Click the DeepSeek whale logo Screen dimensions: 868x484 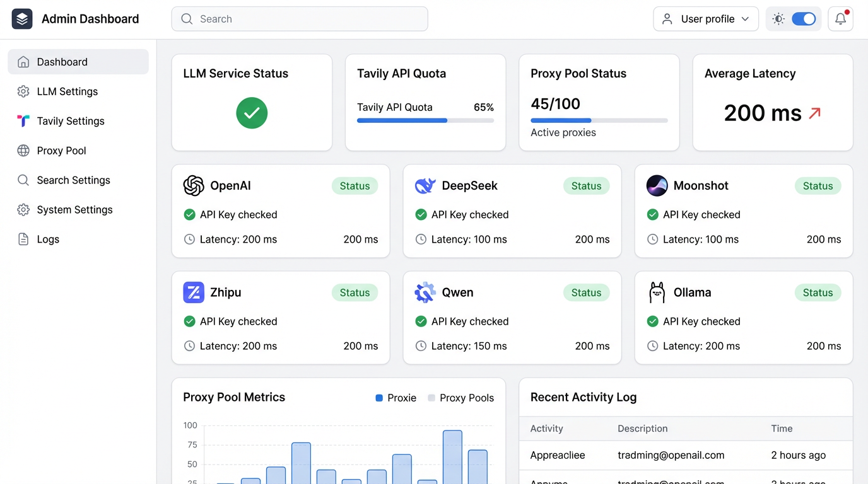click(425, 186)
